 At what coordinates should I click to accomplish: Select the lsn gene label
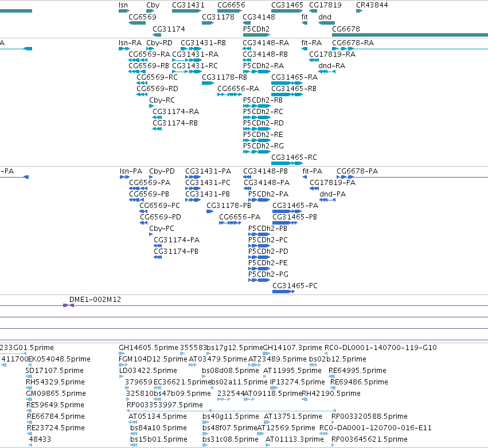pyautogui.click(x=123, y=5)
